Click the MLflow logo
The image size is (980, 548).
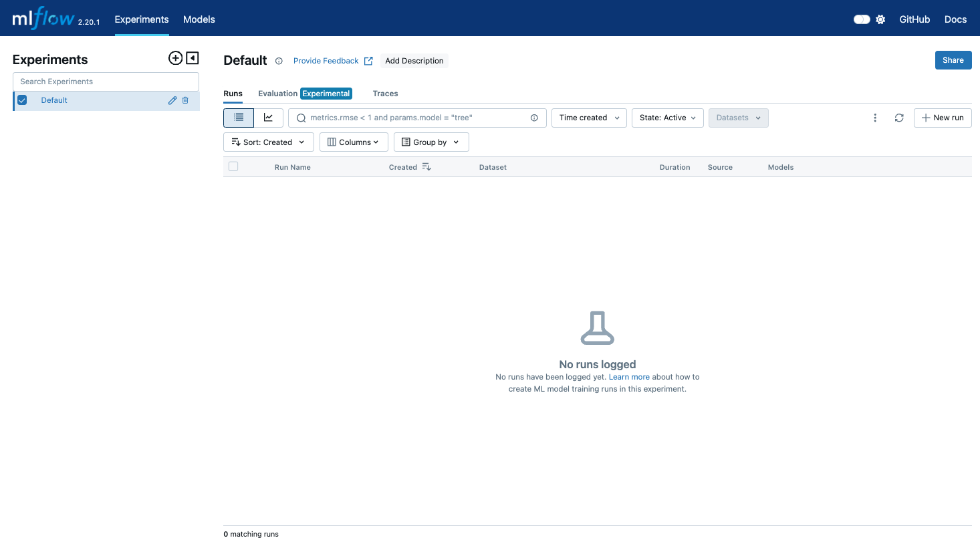43,18
